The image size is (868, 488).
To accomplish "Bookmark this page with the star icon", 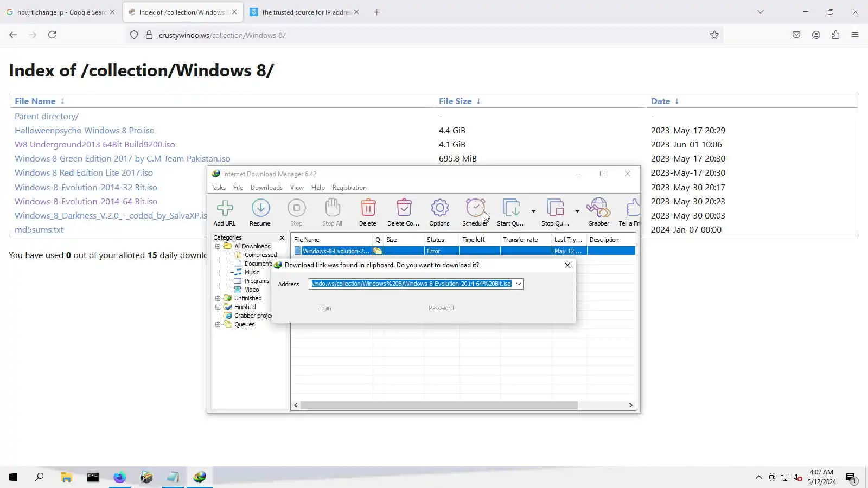I will 714,35.
